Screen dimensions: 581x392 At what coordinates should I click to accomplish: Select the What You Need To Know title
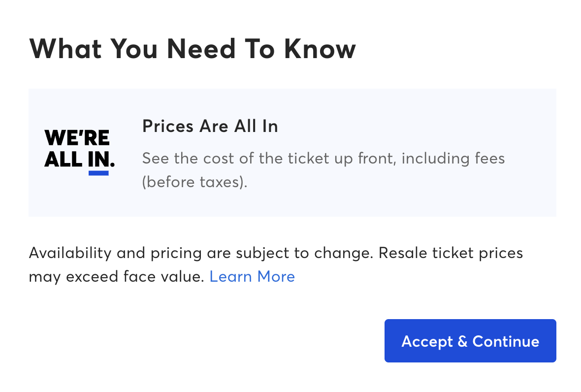pyautogui.click(x=193, y=49)
